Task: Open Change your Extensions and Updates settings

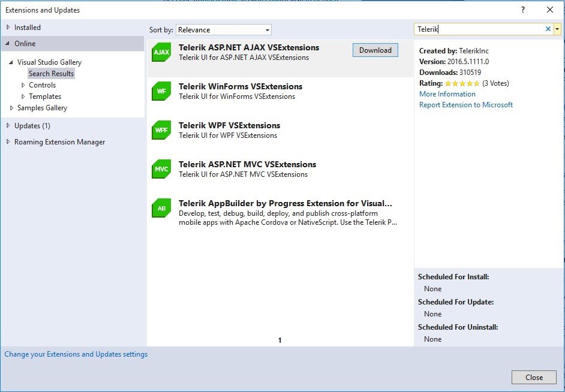Action: [x=76, y=354]
